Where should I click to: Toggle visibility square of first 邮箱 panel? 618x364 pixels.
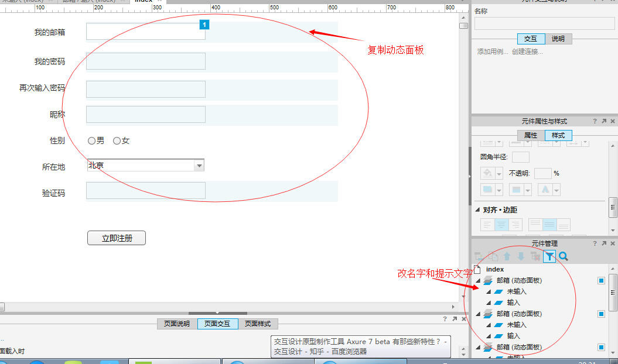(601, 281)
